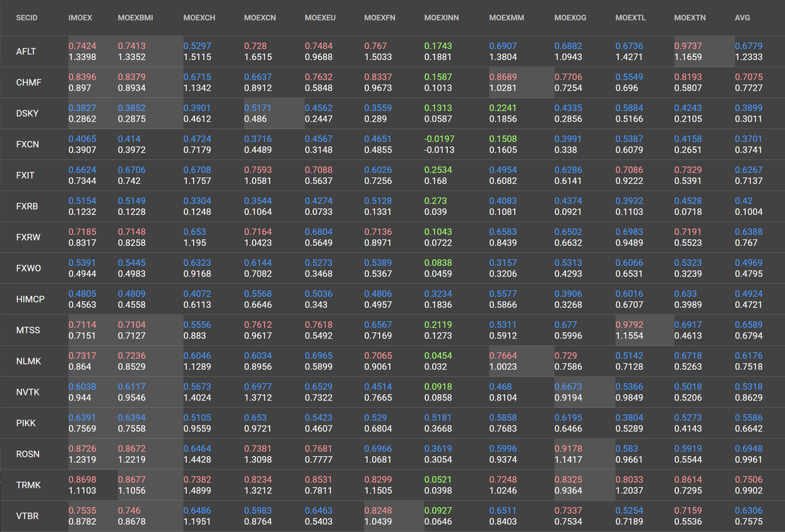Select the MOEXMM column header
Image resolution: width=785 pixels, height=532 pixels.
click(x=506, y=18)
